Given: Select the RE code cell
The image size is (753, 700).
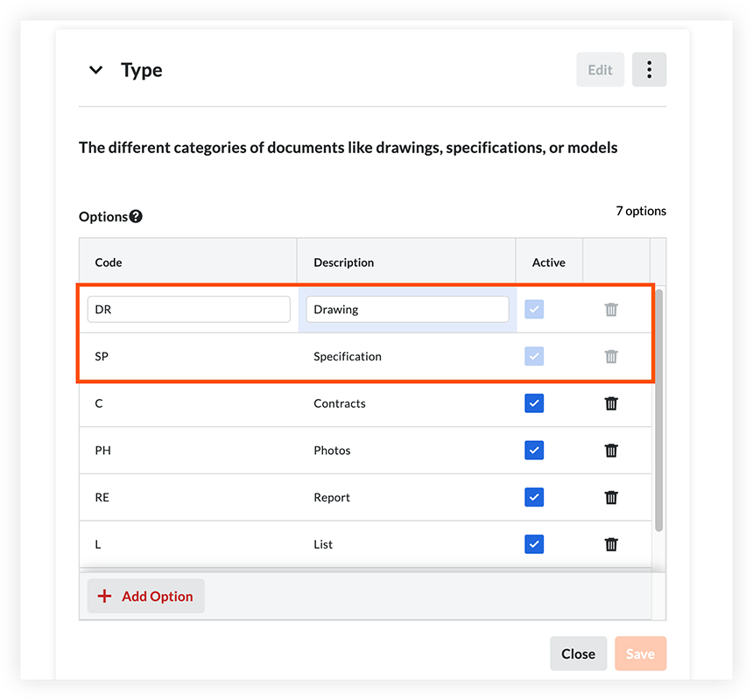Looking at the screenshot, I should click(188, 498).
